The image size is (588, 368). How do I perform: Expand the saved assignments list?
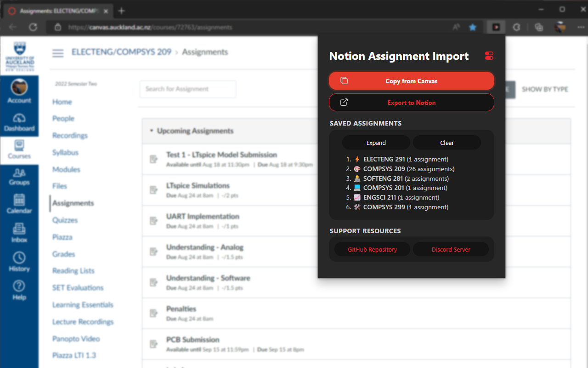coord(376,143)
